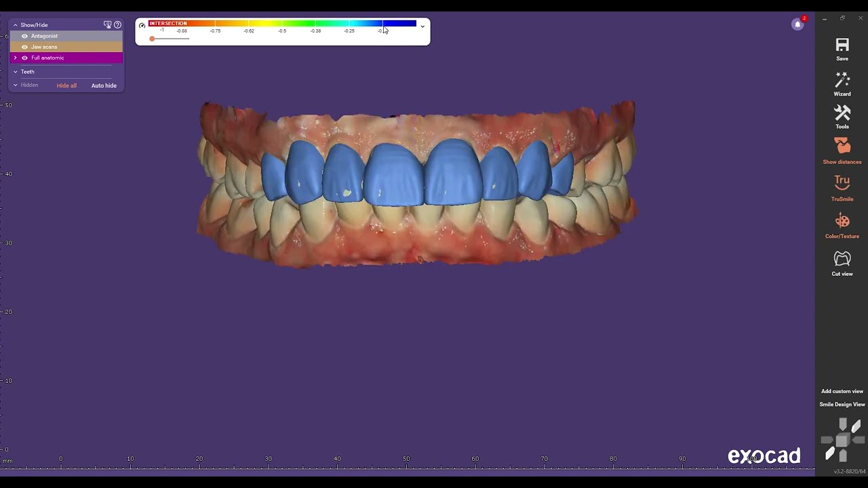
Task: Open the intersection scale dropdown arrow
Action: (422, 26)
